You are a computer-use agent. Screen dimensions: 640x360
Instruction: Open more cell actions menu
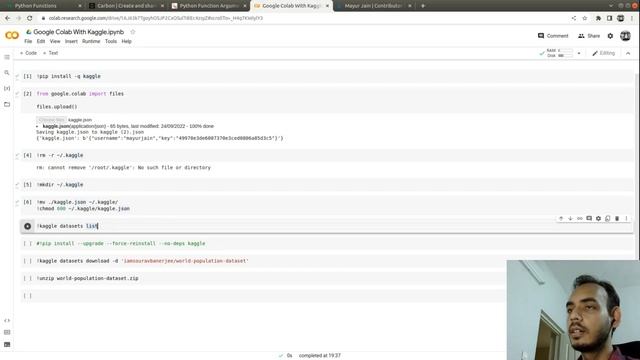tap(626, 218)
